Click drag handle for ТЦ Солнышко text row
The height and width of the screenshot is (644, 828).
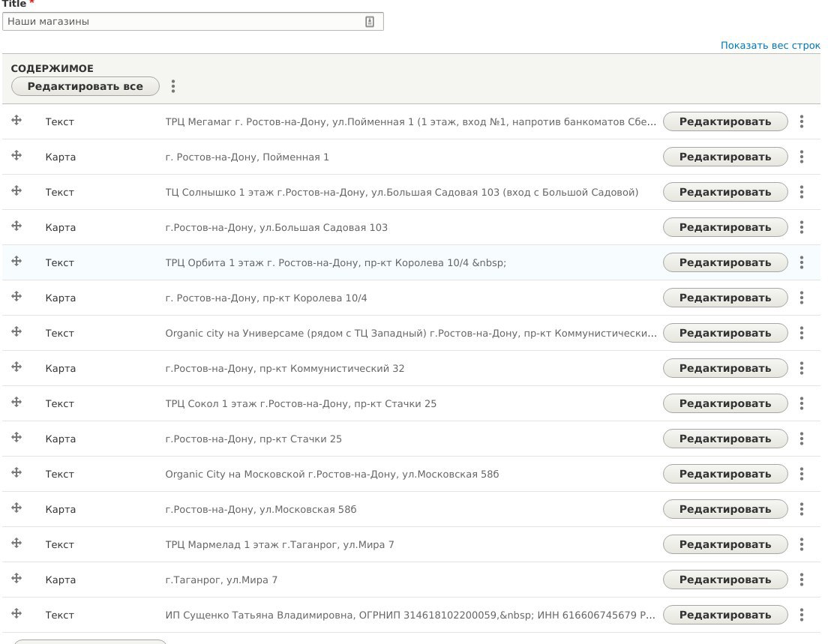pyautogui.click(x=16, y=190)
